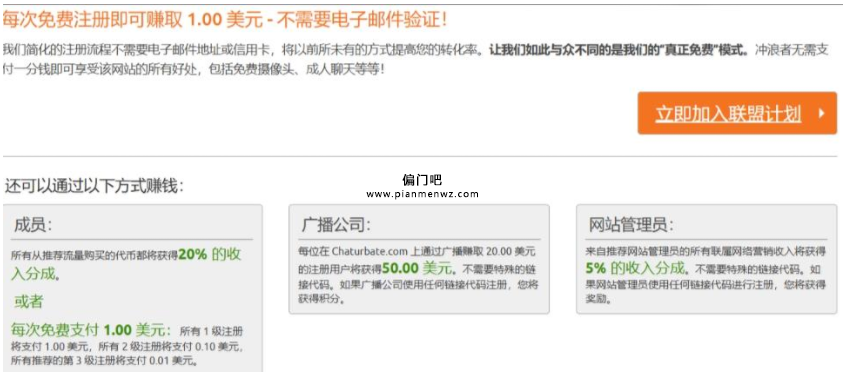Click the 广播公司: card title
Screen dimensions: 845x375
coord(337,225)
